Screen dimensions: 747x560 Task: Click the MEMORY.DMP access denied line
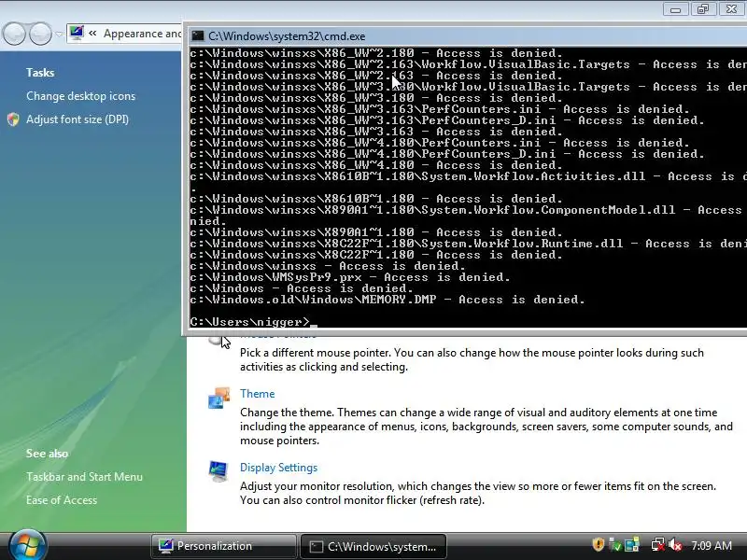(x=387, y=300)
